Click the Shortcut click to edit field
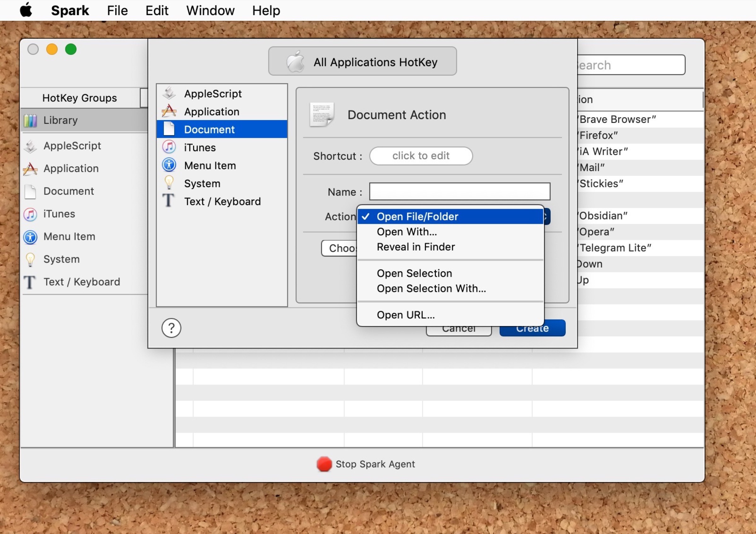Screen dimensions: 756x534 (421, 155)
